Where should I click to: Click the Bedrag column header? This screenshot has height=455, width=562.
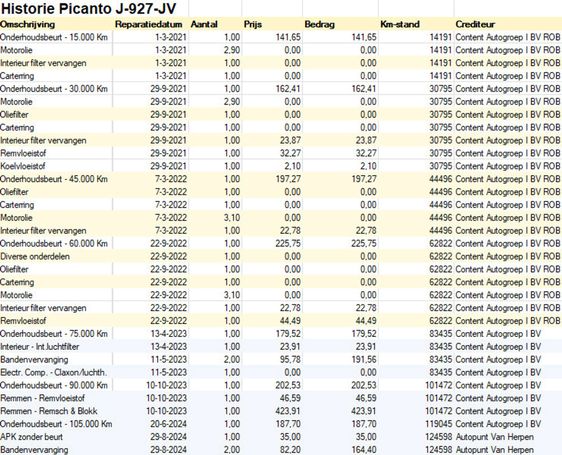tap(320, 24)
